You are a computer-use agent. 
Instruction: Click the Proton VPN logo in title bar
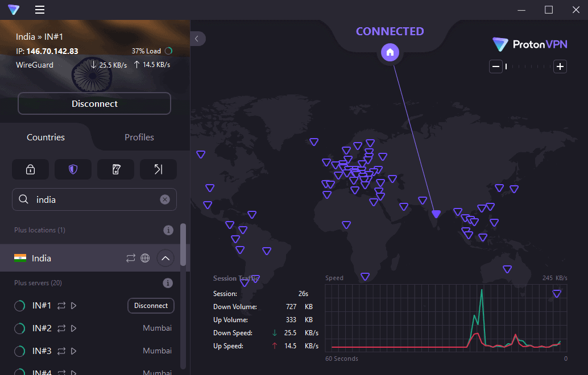click(x=14, y=10)
